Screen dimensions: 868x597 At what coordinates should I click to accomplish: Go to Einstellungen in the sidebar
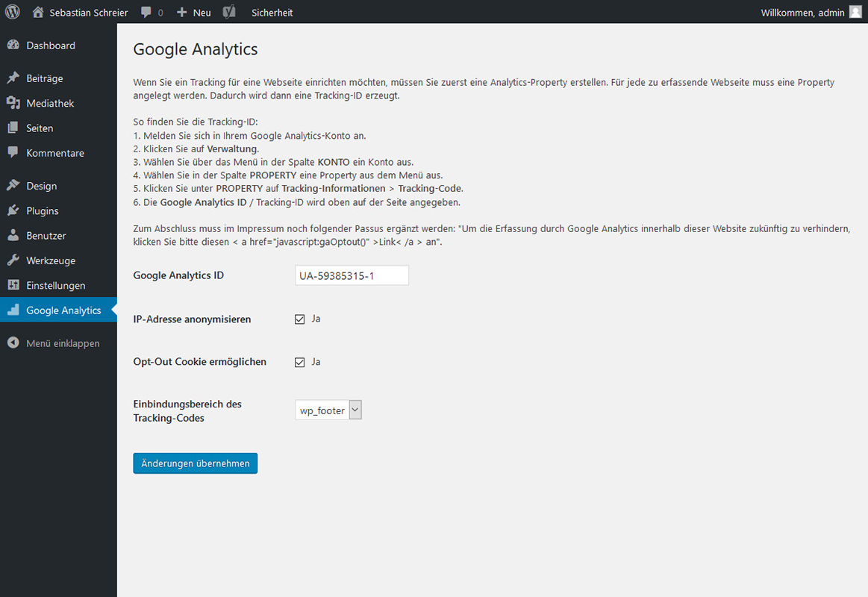55,286
